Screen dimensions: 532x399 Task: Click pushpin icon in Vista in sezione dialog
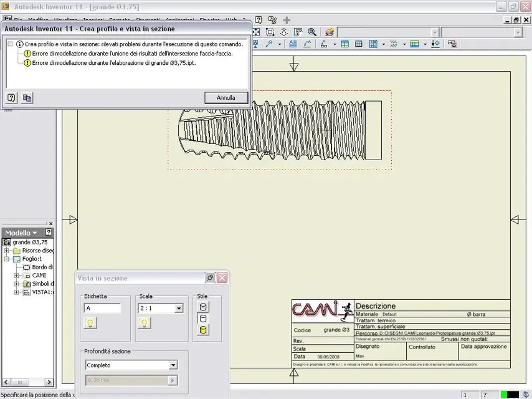coord(210,278)
